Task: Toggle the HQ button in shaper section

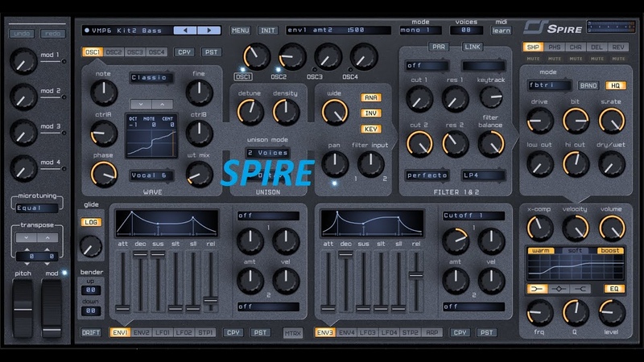Action: click(615, 85)
